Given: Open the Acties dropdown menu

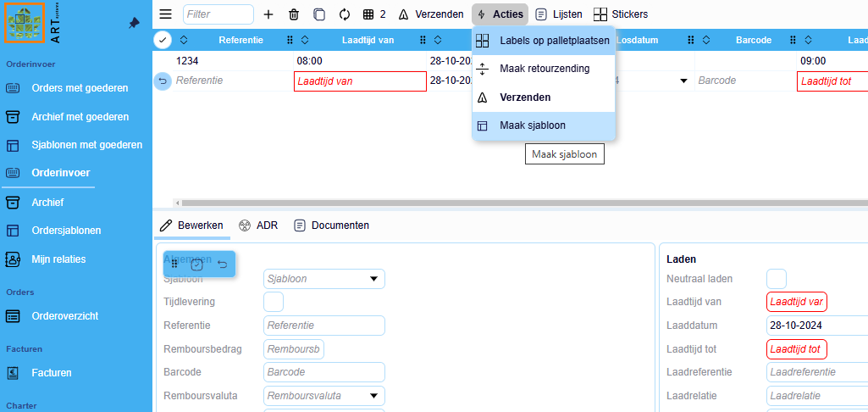Looking at the screenshot, I should (x=500, y=14).
